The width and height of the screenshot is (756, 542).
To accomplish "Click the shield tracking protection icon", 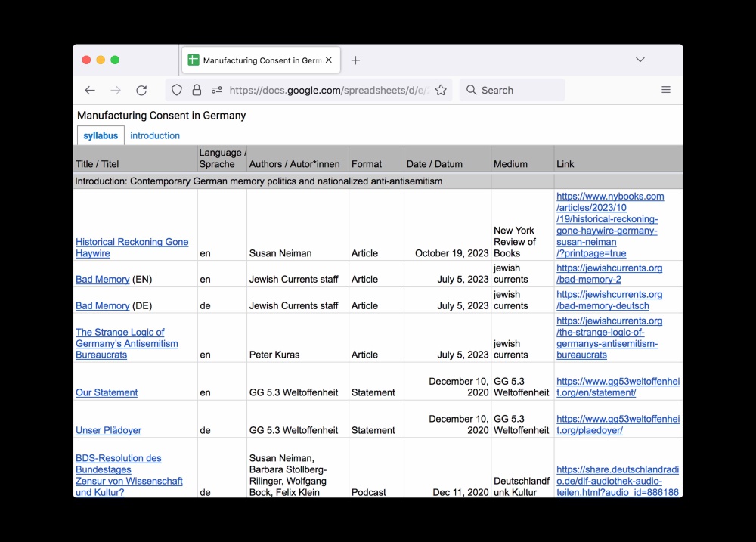I will click(177, 90).
